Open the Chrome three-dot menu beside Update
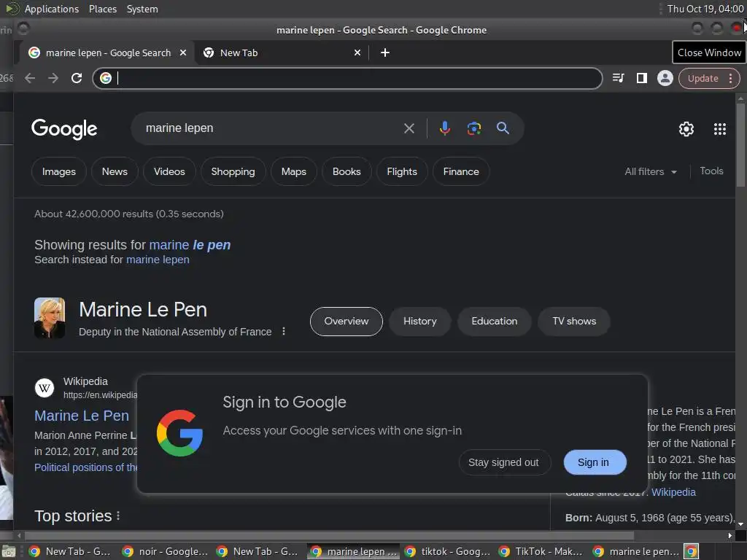Image resolution: width=747 pixels, height=560 pixels. (730, 79)
